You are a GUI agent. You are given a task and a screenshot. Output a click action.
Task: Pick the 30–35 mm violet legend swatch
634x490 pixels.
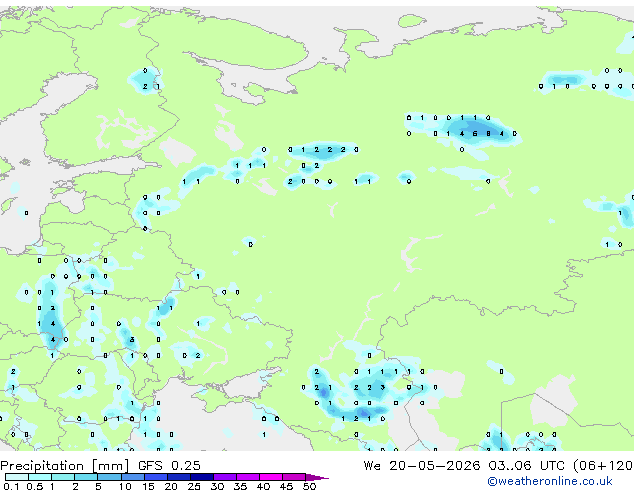225,477
